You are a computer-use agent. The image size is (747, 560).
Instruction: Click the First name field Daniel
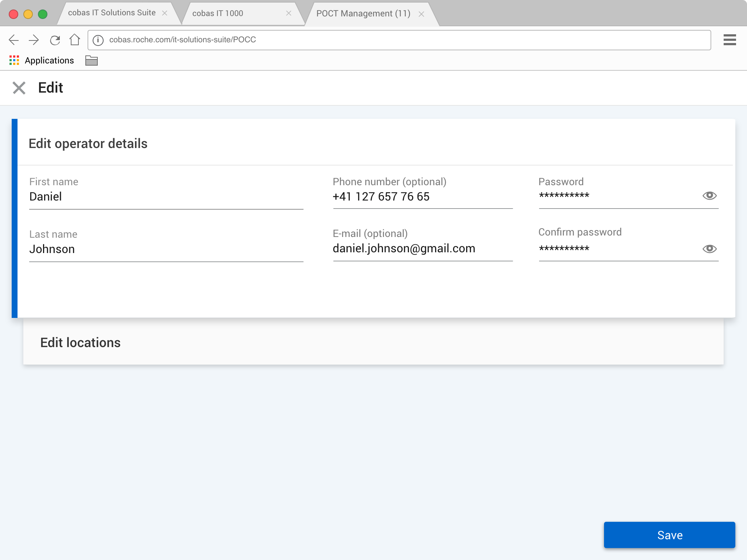(x=166, y=197)
